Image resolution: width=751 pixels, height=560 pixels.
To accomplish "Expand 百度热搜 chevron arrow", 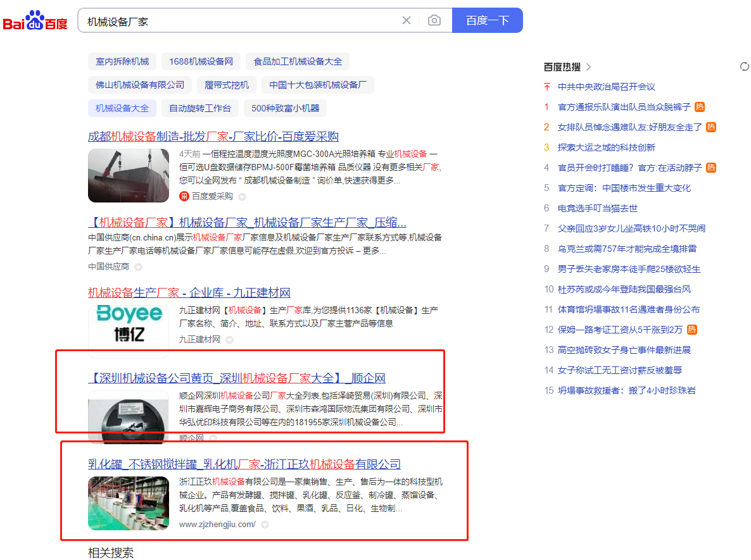I will tap(589, 67).
